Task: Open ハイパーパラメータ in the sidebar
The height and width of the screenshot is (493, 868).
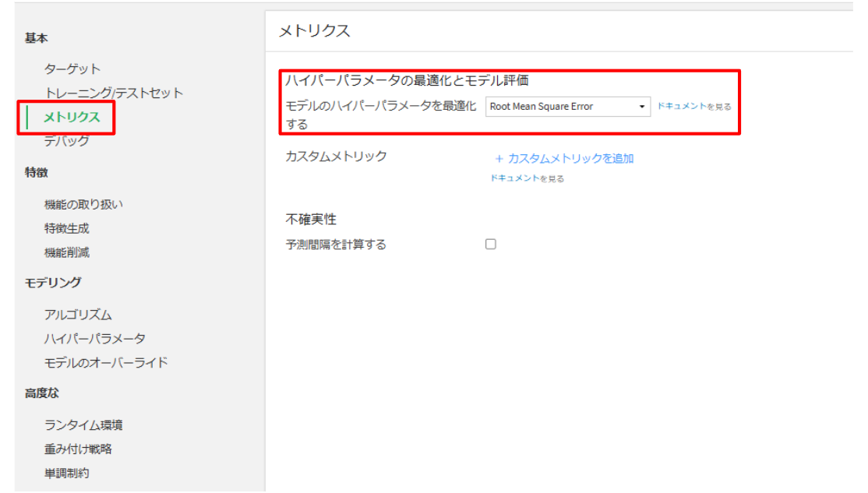Action: click(x=94, y=339)
